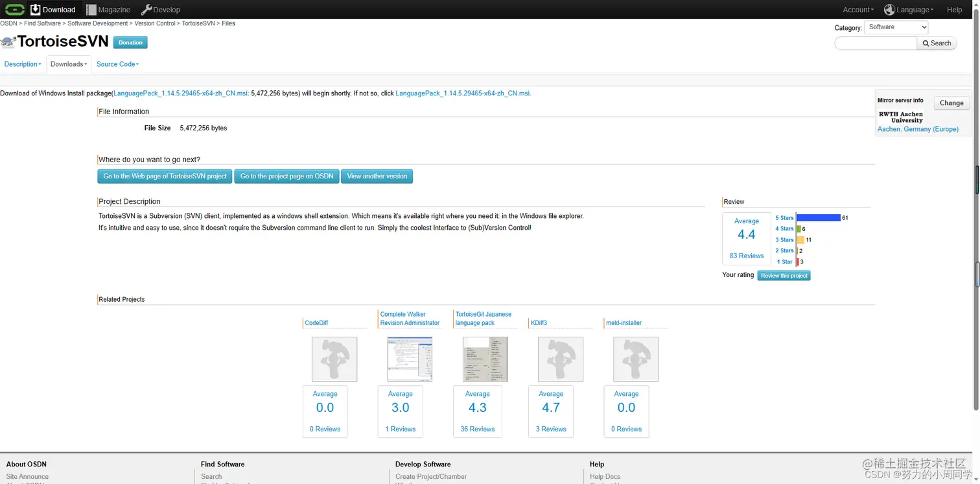Click View another version button
Viewport: 980px width, 484px height.
(377, 176)
